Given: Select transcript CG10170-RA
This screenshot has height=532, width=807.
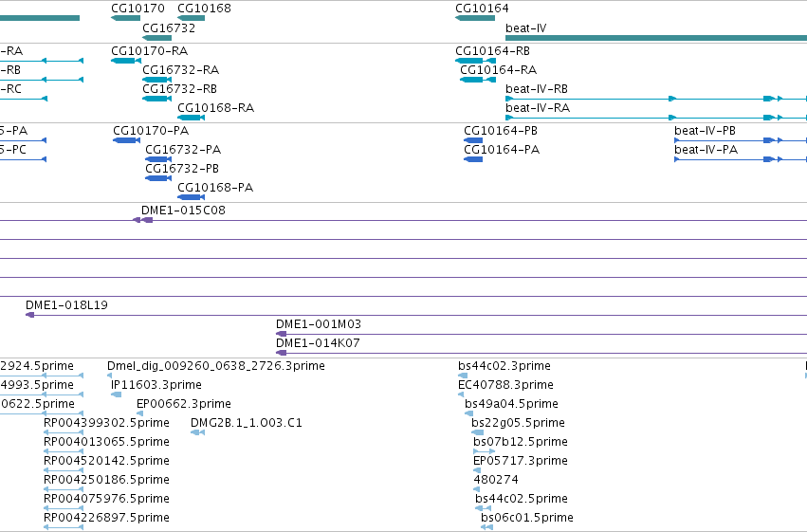Looking at the screenshot, I should point(126,61).
